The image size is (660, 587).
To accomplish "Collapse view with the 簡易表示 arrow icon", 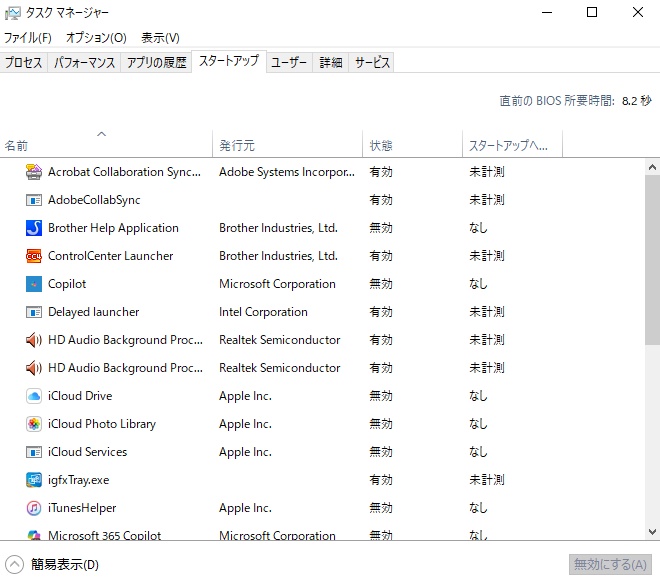I will click(x=14, y=564).
